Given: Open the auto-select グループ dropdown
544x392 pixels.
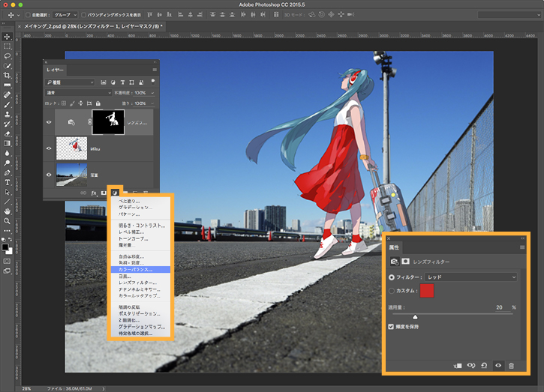Looking at the screenshot, I should click(x=65, y=14).
